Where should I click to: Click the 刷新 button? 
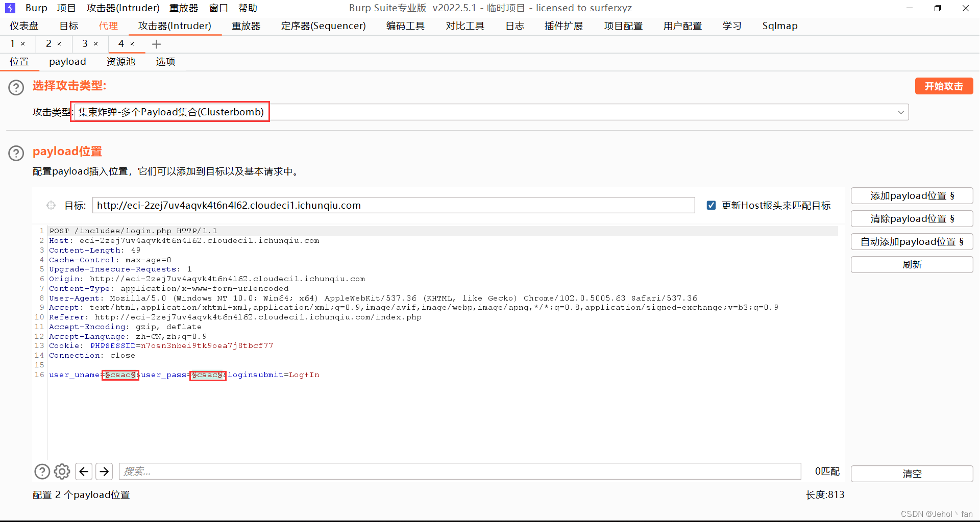click(912, 265)
